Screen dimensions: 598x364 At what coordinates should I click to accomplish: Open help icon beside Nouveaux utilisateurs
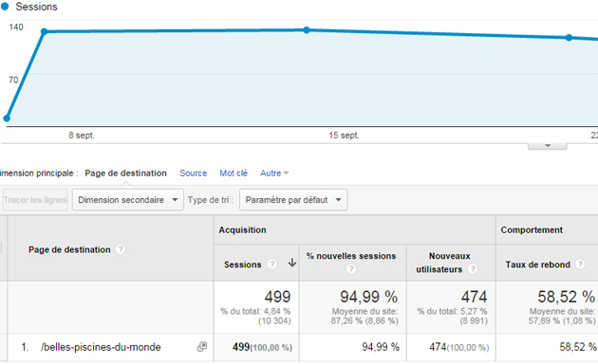(473, 269)
